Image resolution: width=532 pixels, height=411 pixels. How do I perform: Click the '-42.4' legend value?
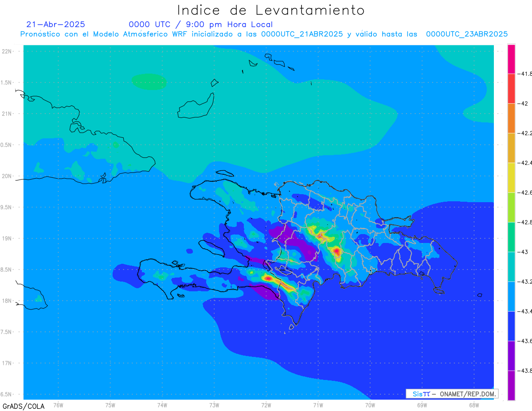click(525, 163)
